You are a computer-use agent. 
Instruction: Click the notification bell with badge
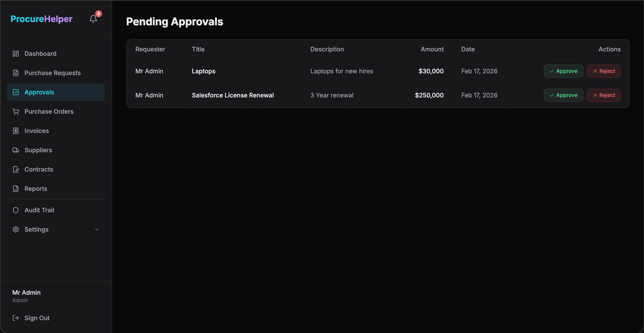(93, 18)
